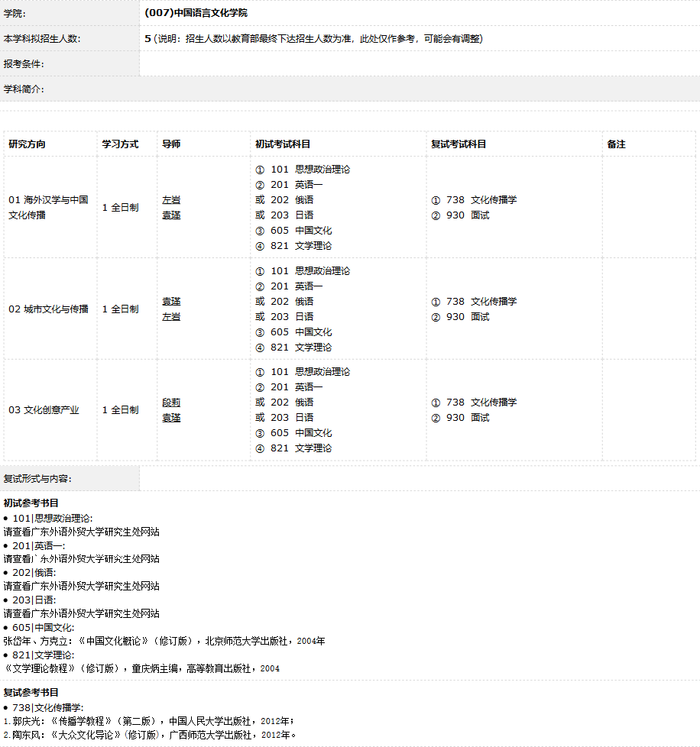700x747 pixels.
Task: Click the 研究方向 column header
Action: pos(27,144)
